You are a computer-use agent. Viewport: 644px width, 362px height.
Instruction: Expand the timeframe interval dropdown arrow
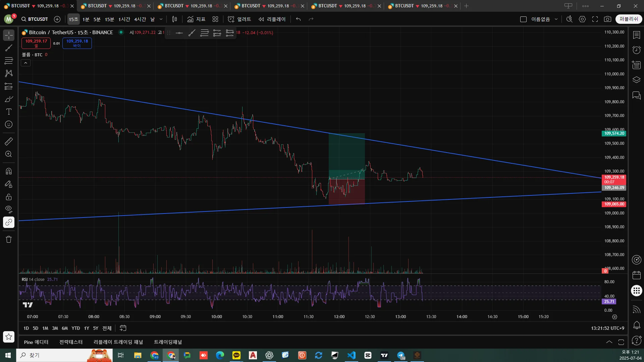(161, 19)
